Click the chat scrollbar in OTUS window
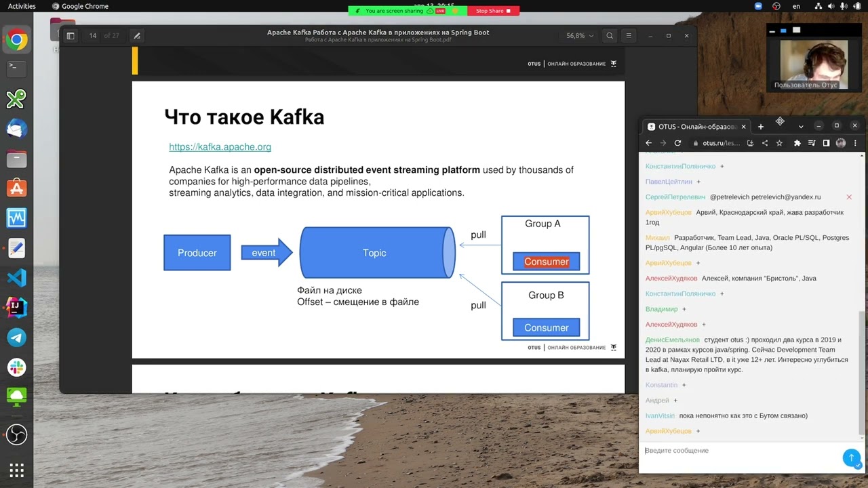868x488 pixels. click(x=862, y=371)
